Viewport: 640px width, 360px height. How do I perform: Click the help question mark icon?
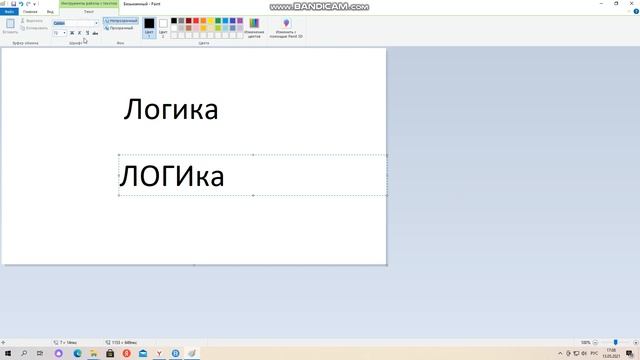(636, 12)
